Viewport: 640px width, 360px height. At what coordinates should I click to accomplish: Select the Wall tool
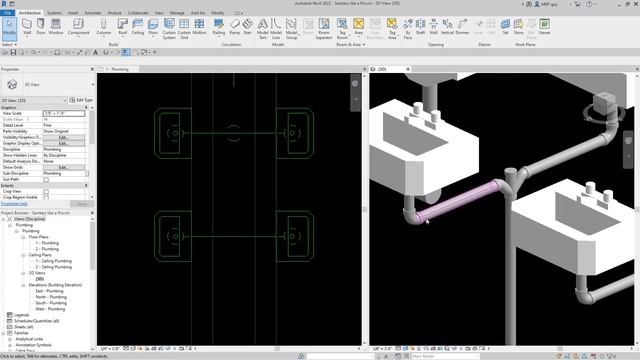click(27, 27)
